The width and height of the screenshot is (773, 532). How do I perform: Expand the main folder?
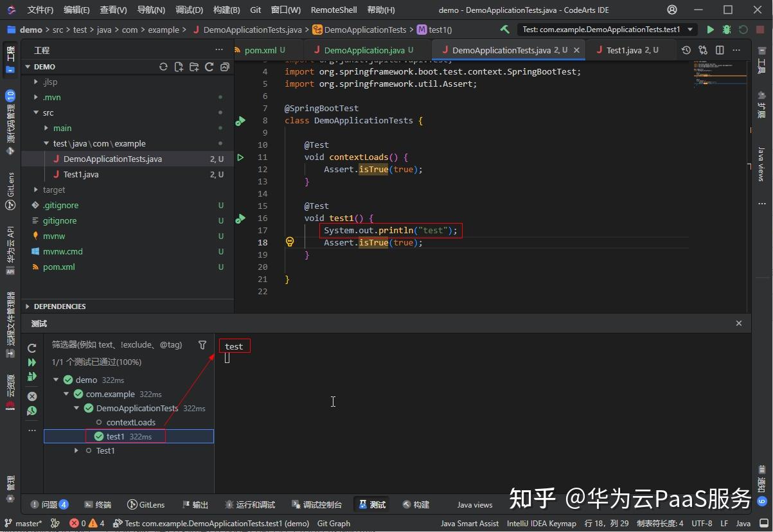click(46, 129)
